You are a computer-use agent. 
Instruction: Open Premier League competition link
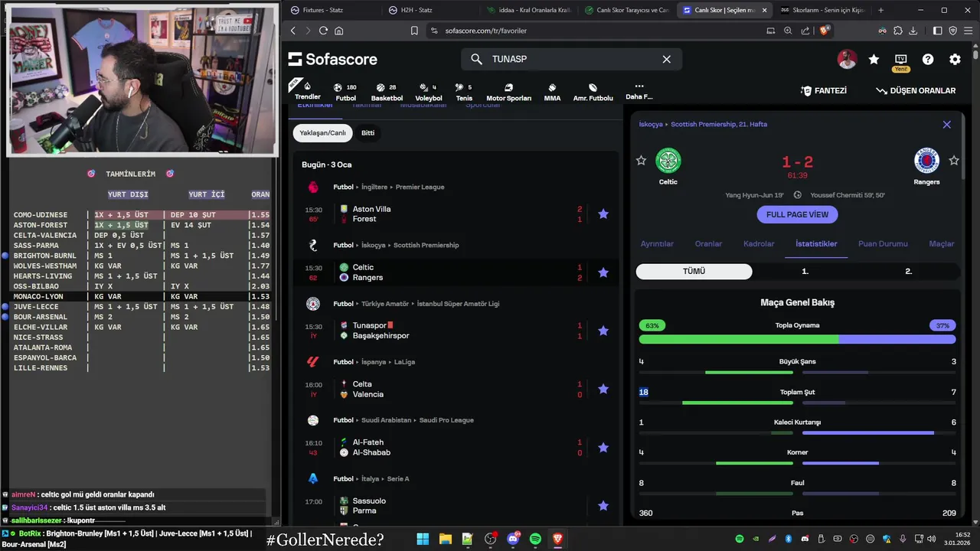(420, 187)
